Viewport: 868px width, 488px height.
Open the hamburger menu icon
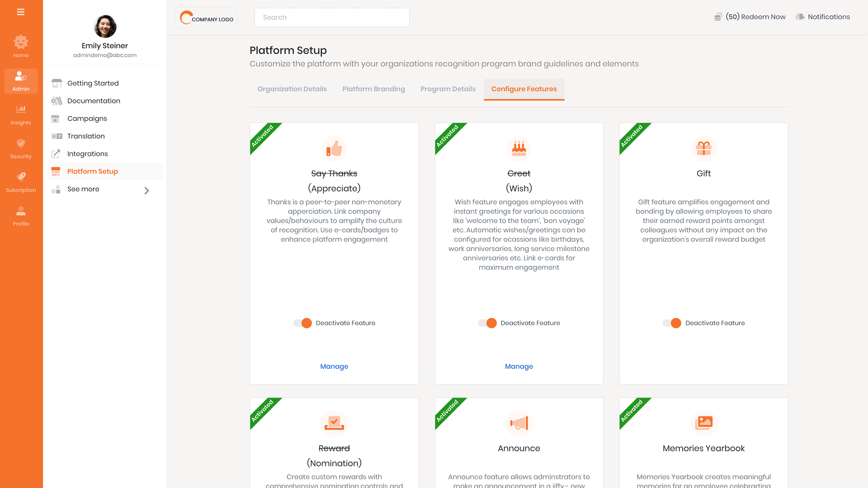(x=21, y=12)
